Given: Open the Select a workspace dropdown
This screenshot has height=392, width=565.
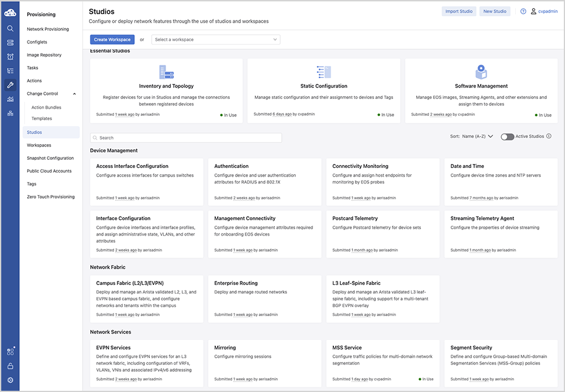Looking at the screenshot, I should [x=215, y=39].
